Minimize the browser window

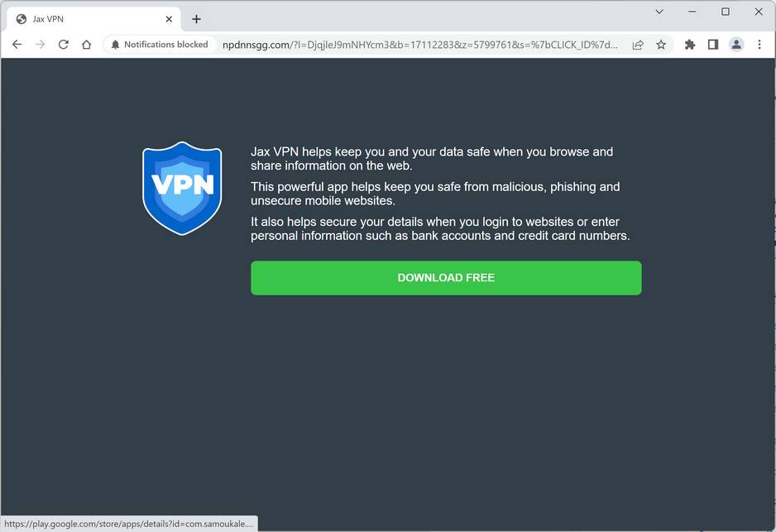point(692,12)
